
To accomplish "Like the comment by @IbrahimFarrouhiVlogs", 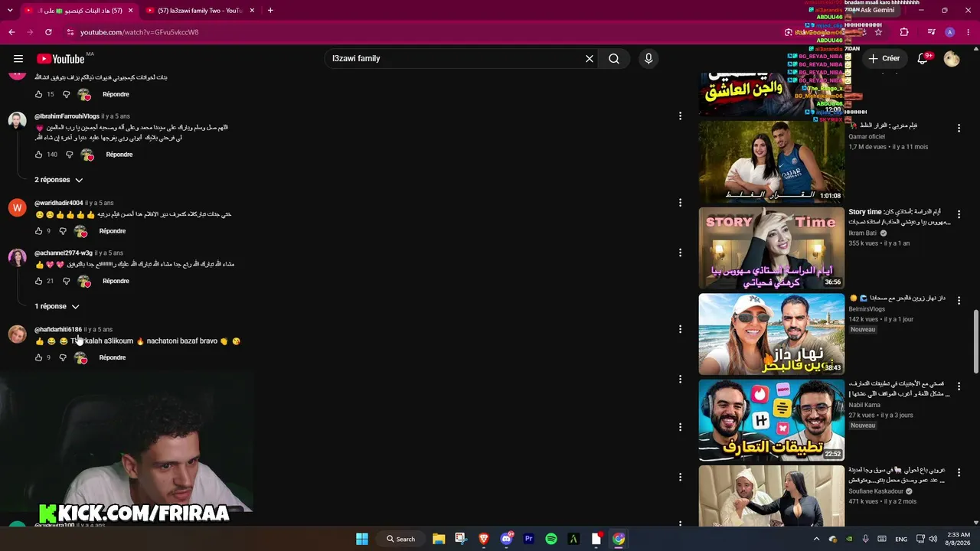I will (39, 155).
